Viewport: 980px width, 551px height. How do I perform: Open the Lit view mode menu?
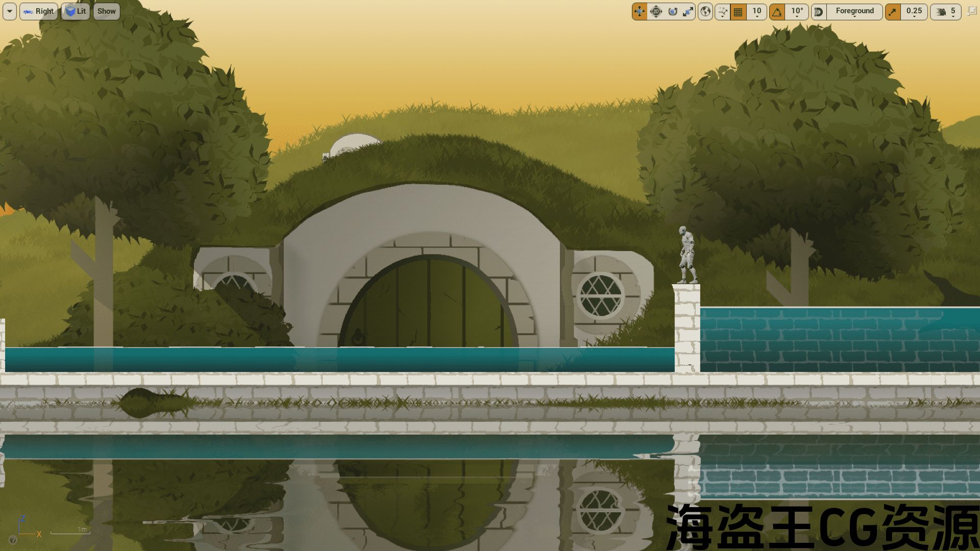click(x=76, y=11)
